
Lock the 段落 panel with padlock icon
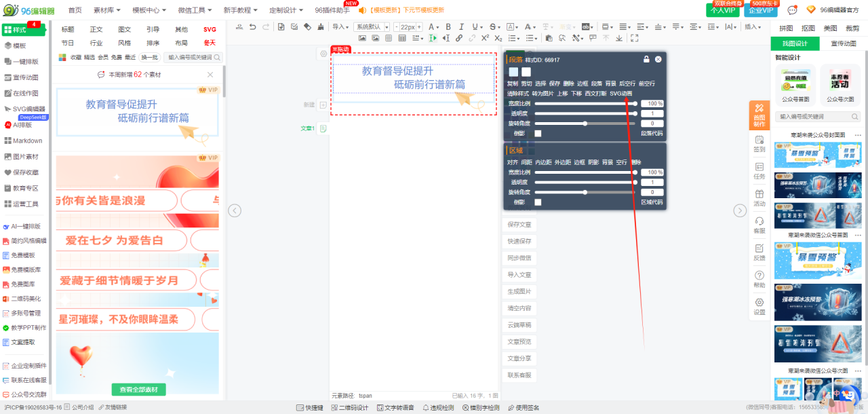[646, 60]
